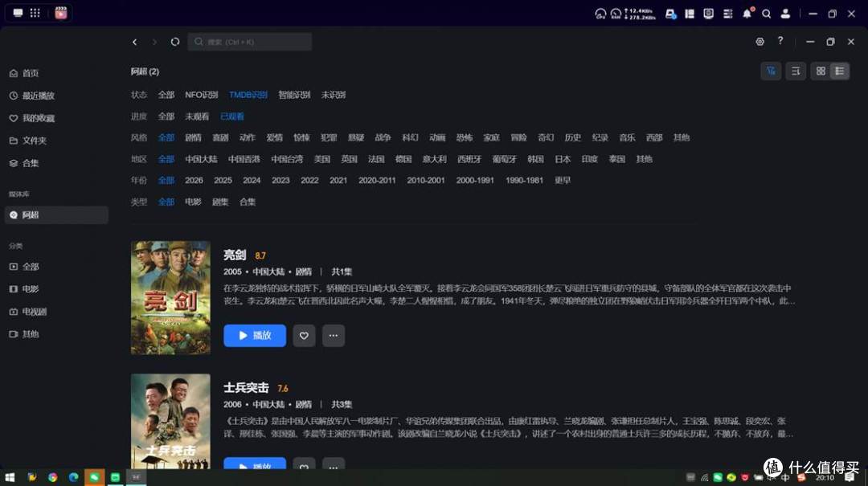Filter genre by 战争
The width and height of the screenshot is (868, 486).
click(383, 137)
